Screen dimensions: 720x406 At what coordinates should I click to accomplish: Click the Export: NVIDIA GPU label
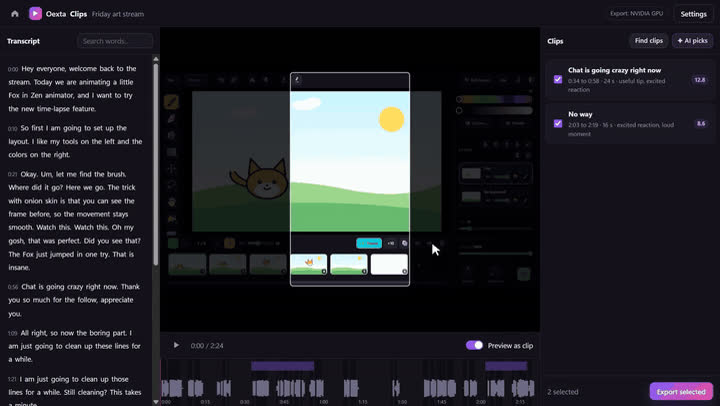pyautogui.click(x=636, y=13)
